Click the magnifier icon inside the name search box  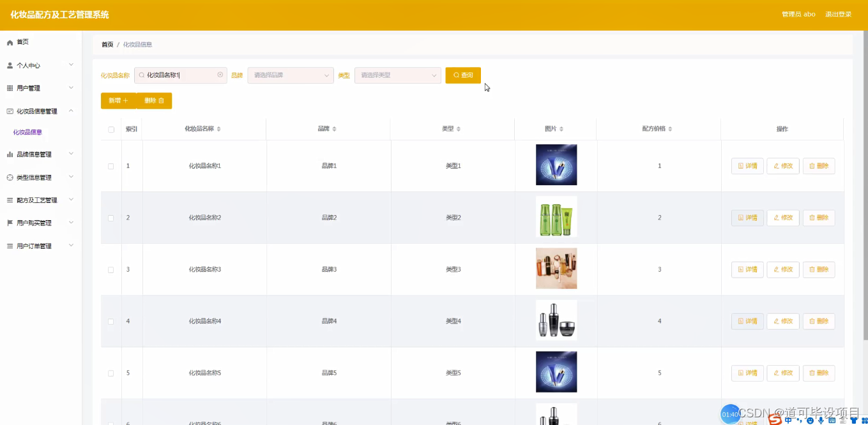point(142,75)
